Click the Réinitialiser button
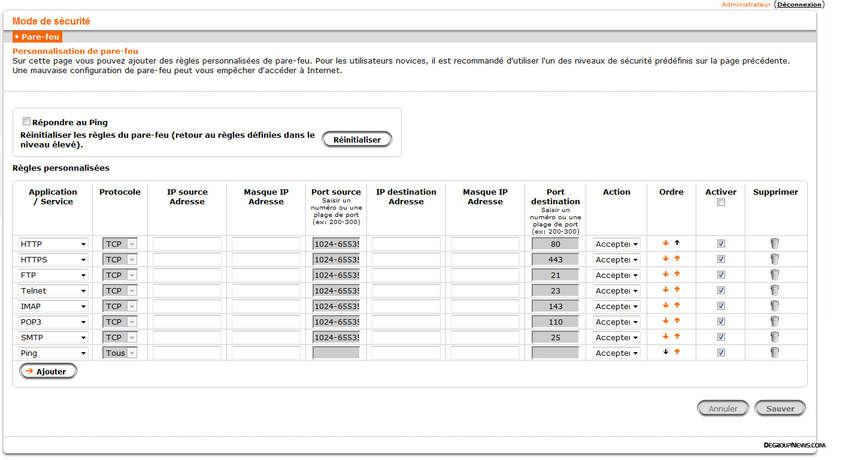This screenshot has width=846, height=460. 357,140
